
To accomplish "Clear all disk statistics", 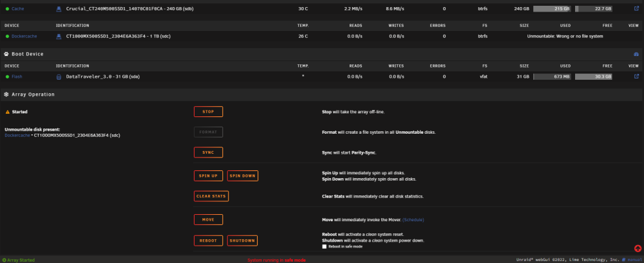I will tap(211, 196).
